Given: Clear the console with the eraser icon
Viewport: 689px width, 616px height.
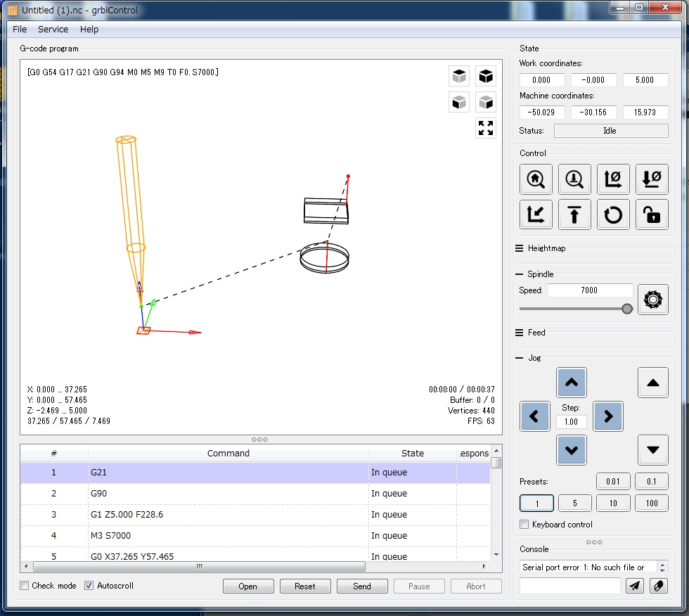Looking at the screenshot, I should point(659,586).
